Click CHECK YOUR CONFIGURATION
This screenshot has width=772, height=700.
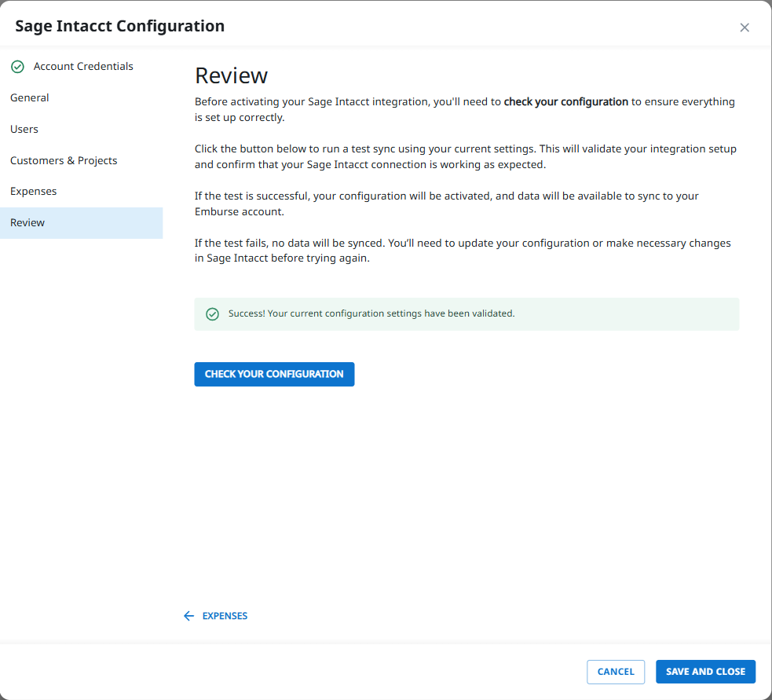[274, 374]
